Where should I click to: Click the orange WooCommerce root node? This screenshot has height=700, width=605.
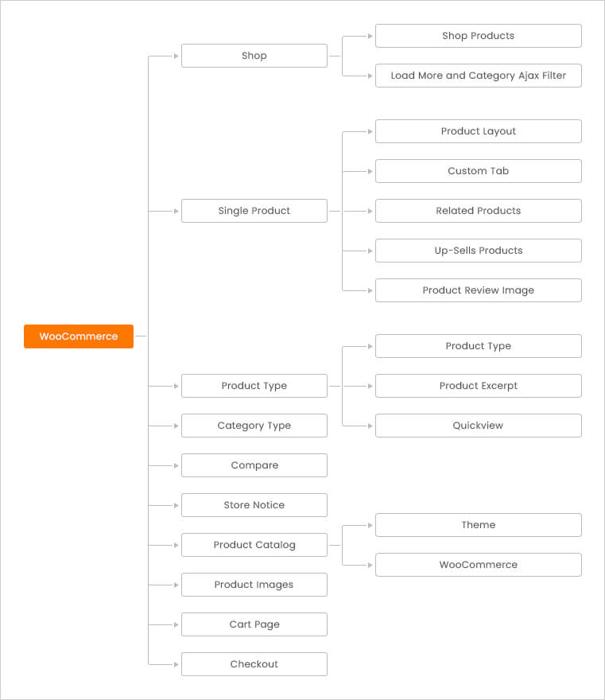tap(79, 336)
